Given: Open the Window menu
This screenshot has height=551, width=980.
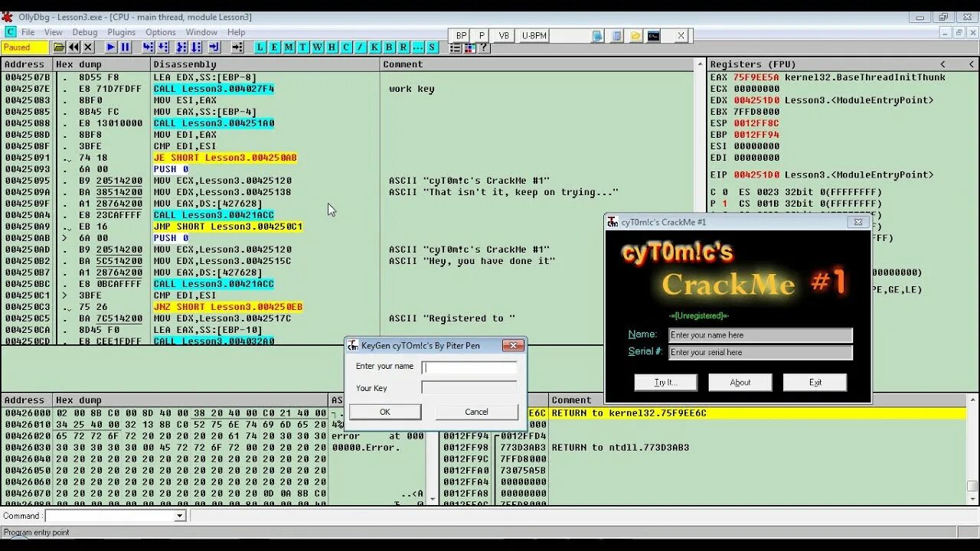Looking at the screenshot, I should (x=201, y=32).
